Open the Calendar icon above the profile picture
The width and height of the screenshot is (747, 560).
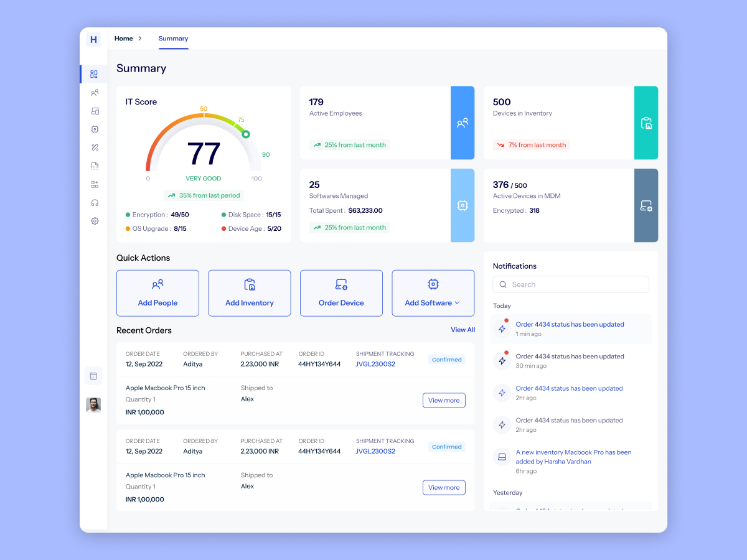[93, 376]
